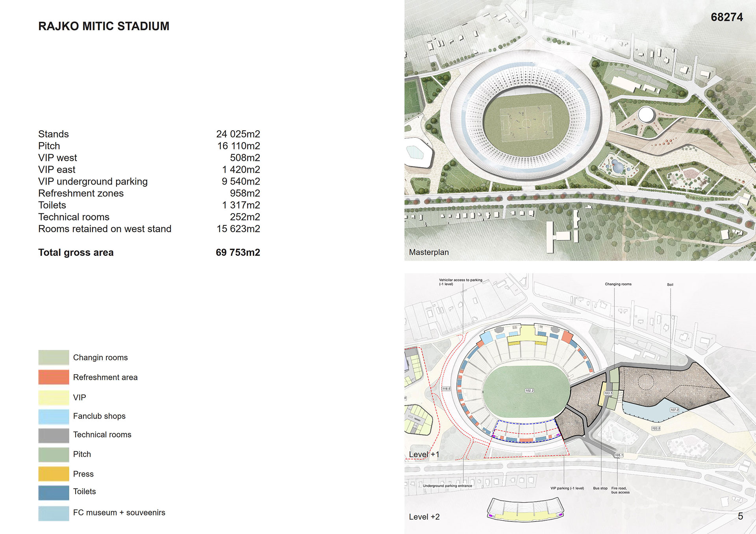This screenshot has width=756, height=534.
Task: Select the orange Refreshment area swatch
Action: point(54,377)
